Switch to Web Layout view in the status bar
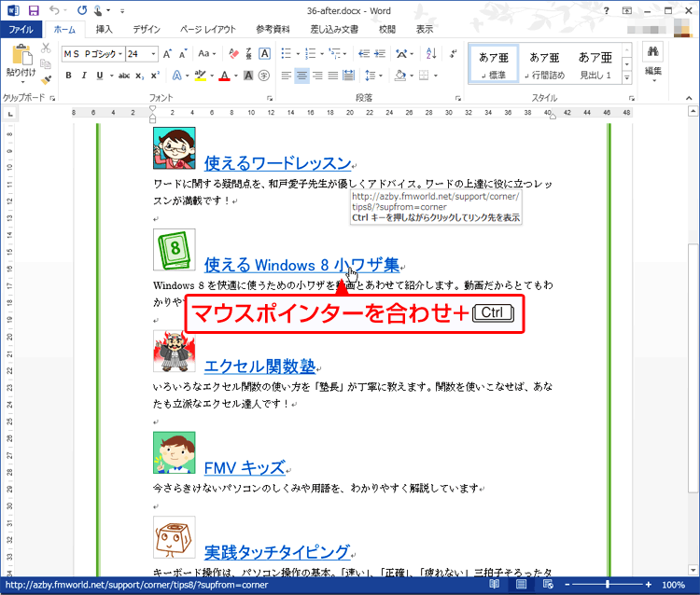700x595 pixels. tap(548, 585)
